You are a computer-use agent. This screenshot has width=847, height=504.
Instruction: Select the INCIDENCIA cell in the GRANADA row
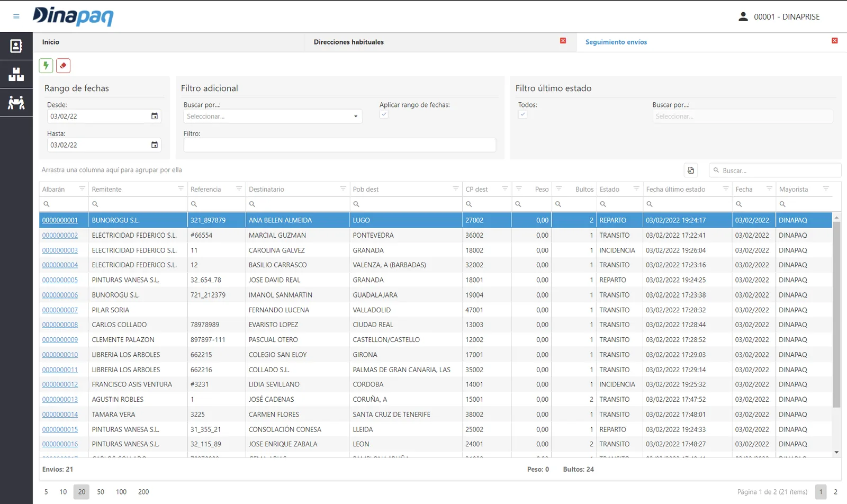click(619, 250)
